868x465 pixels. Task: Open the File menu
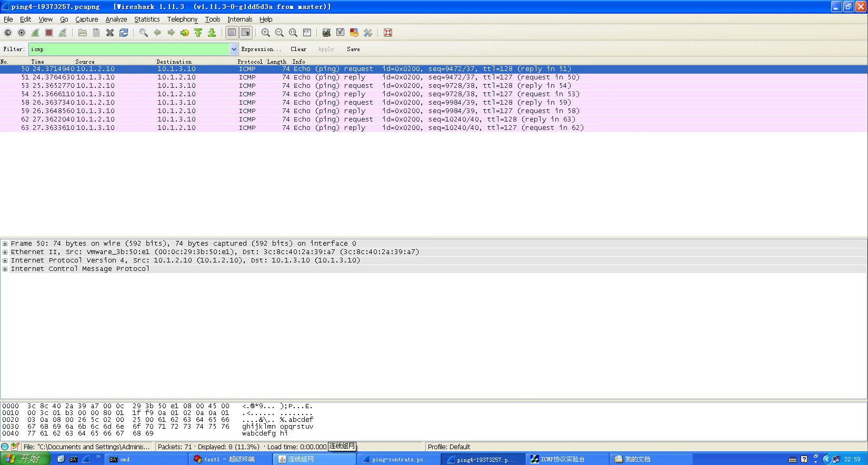[8, 19]
